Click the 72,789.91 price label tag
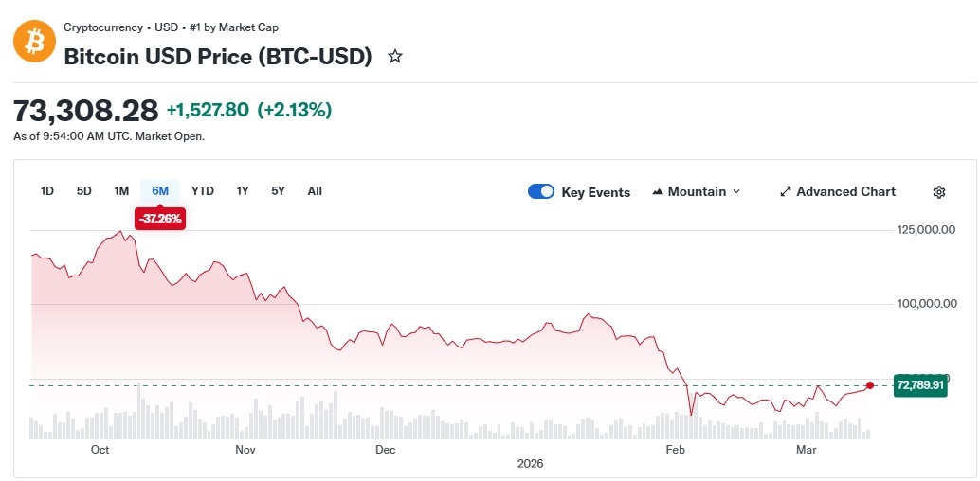Screen dimensions: 980x481 pyautogui.click(x=919, y=385)
